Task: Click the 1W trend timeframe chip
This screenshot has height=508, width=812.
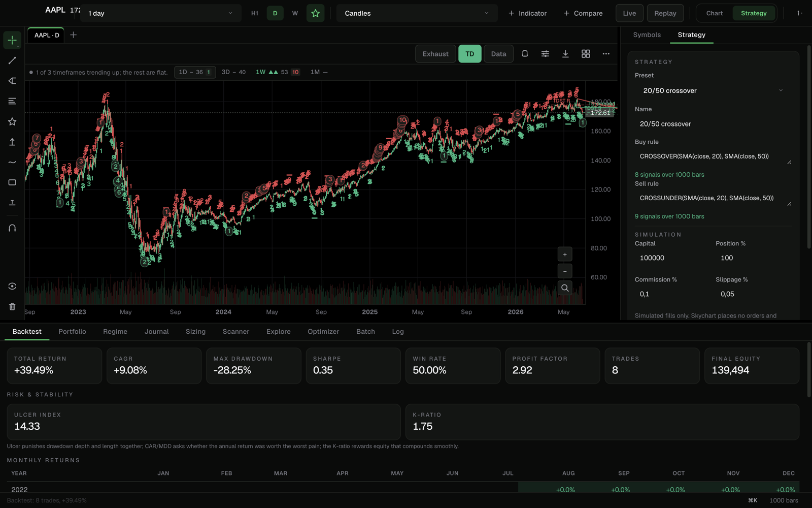Action: coord(278,72)
